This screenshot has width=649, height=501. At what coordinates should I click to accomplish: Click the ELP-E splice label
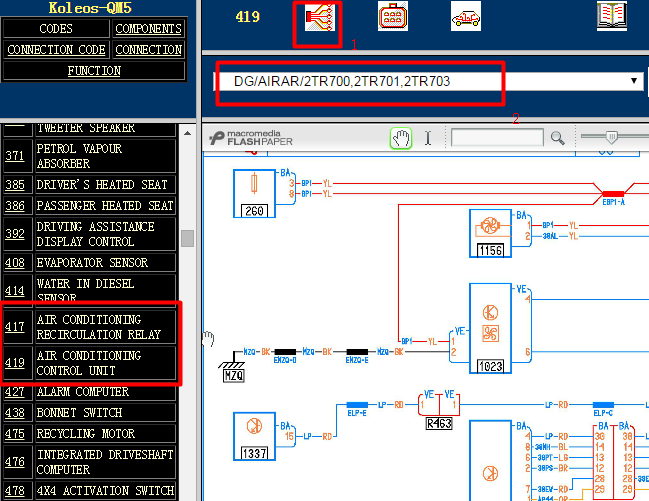[x=357, y=413]
